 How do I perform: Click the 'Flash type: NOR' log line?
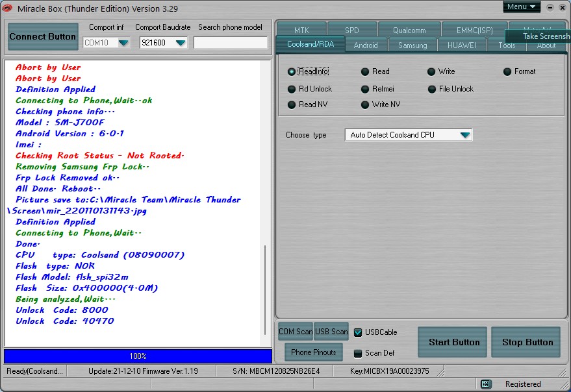click(x=55, y=266)
